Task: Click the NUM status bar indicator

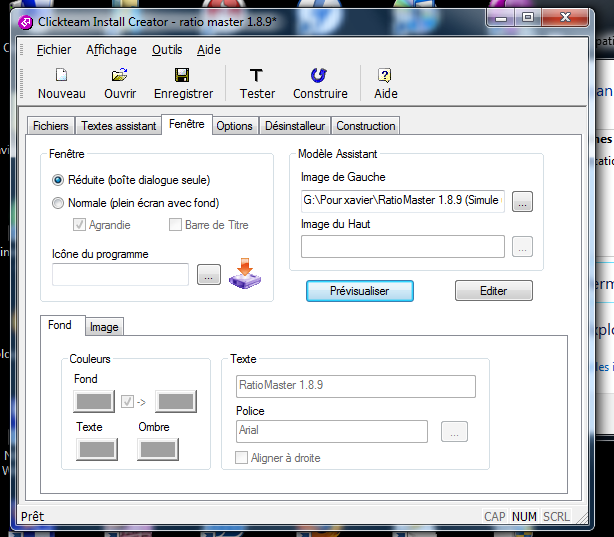Action: click(524, 517)
